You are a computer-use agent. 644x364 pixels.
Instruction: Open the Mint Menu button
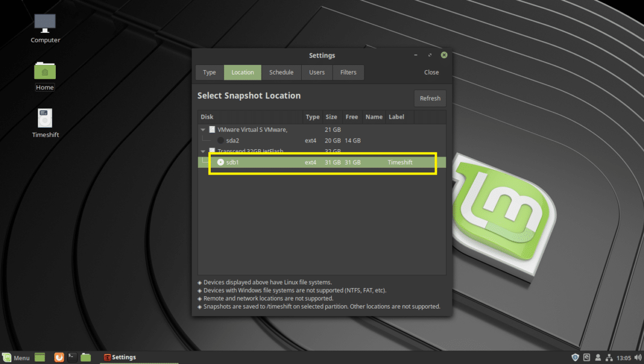pyautogui.click(x=16, y=357)
